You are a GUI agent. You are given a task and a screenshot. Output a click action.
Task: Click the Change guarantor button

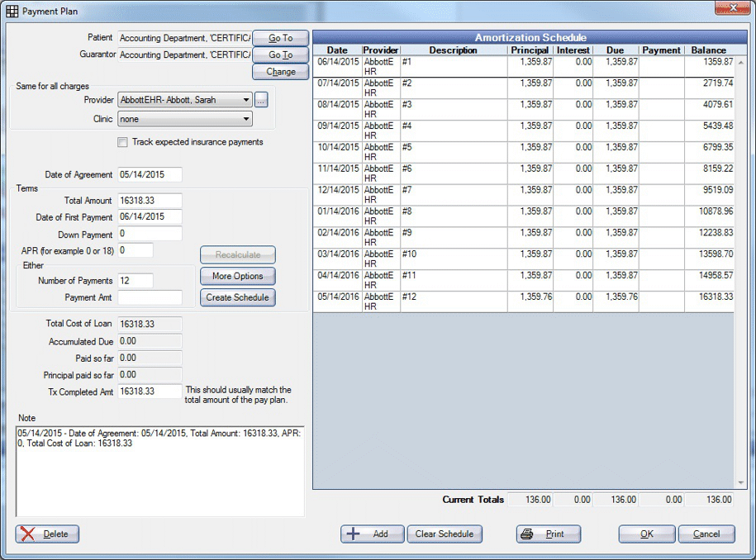[x=280, y=72]
